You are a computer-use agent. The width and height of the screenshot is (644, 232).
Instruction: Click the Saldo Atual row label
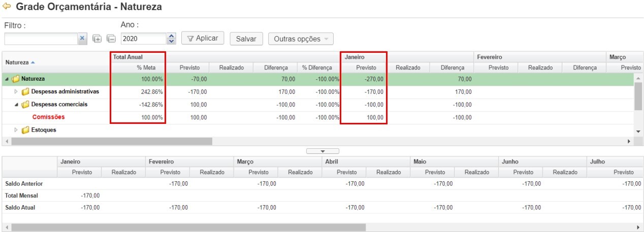click(20, 208)
